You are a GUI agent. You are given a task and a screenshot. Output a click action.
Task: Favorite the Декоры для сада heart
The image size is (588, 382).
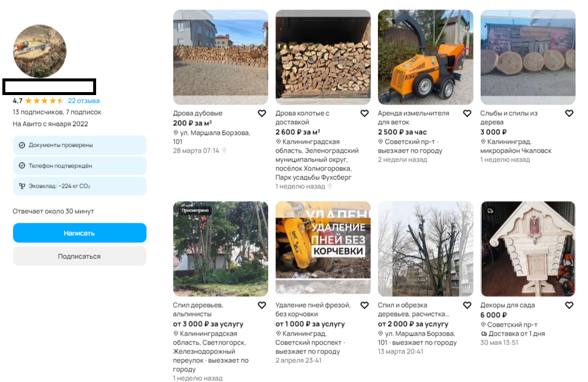point(569,305)
